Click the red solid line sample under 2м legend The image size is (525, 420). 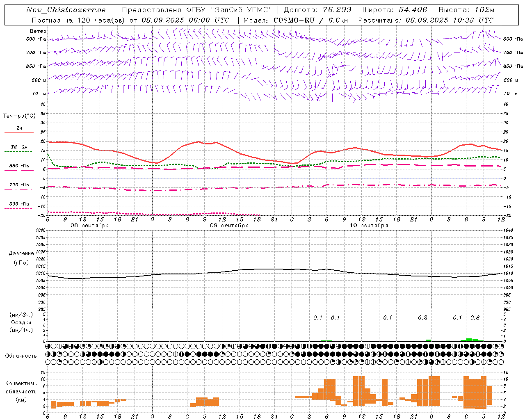tap(19, 133)
